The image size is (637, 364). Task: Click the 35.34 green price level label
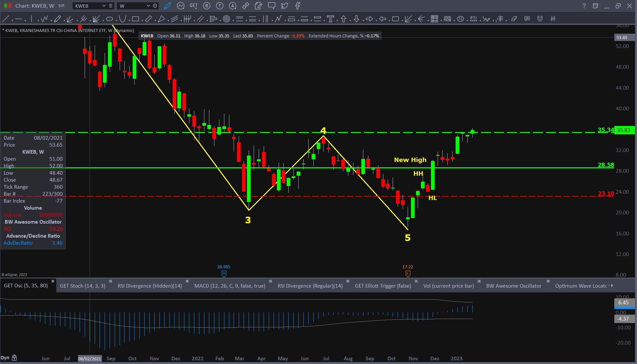coord(605,130)
